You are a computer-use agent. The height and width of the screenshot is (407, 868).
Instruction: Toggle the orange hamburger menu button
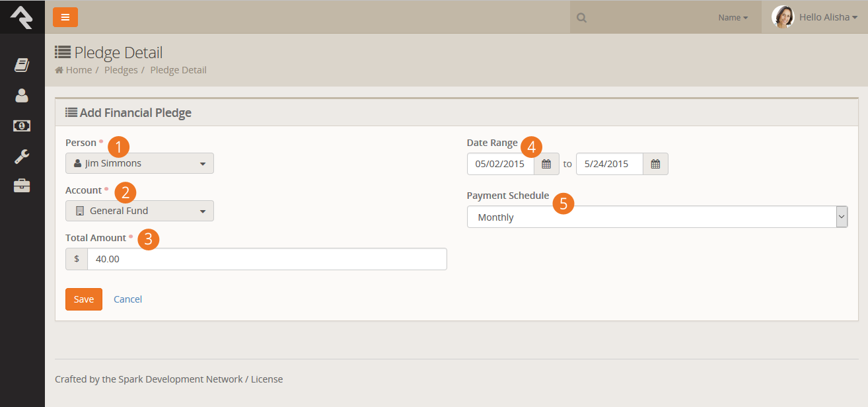(65, 17)
